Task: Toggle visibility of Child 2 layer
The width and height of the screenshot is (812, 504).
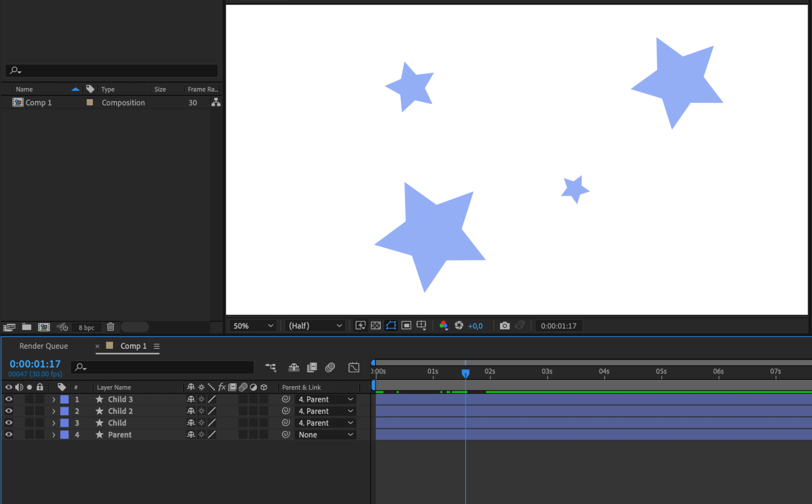Action: tap(9, 411)
